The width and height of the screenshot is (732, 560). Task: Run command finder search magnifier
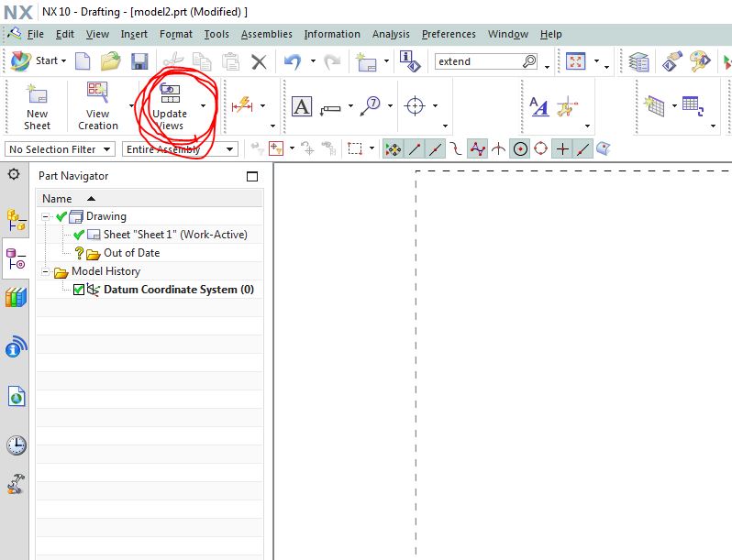529,61
